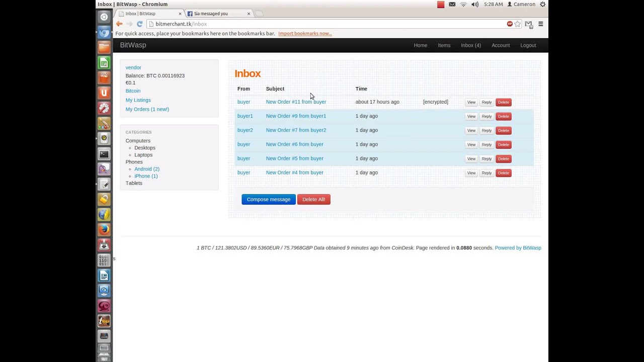Screen dimensions: 644x362
Task: Click 'Import bookmarks now...' link
Action: [305, 34]
